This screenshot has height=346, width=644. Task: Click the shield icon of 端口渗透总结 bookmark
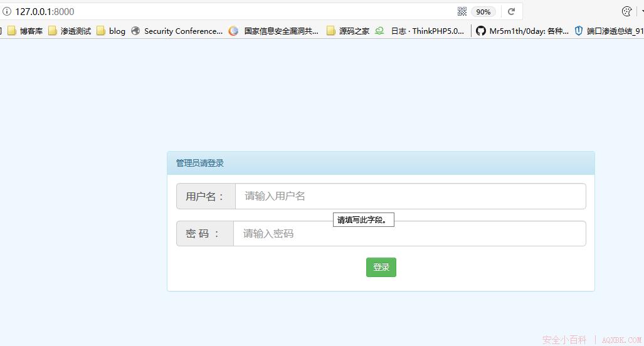pos(579,31)
